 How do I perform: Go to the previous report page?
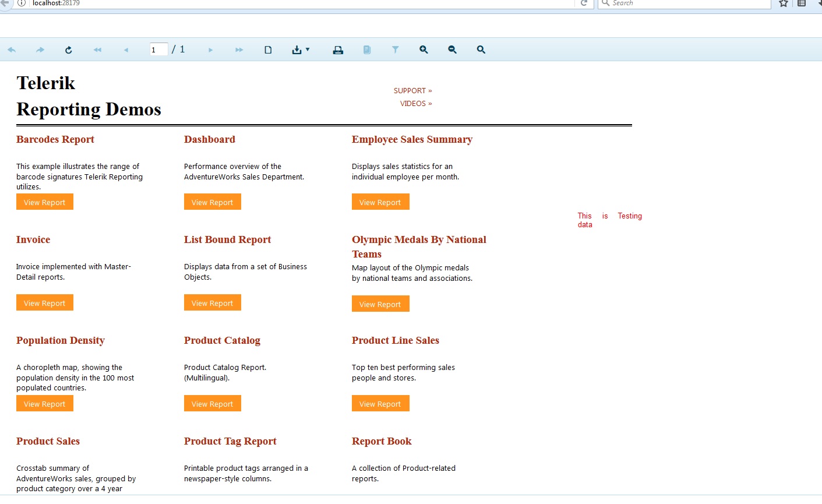point(126,50)
